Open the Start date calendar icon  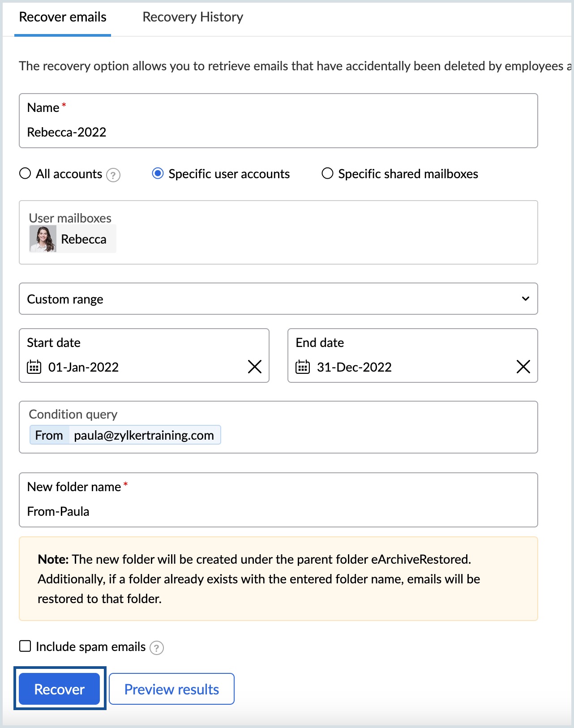[x=34, y=367]
